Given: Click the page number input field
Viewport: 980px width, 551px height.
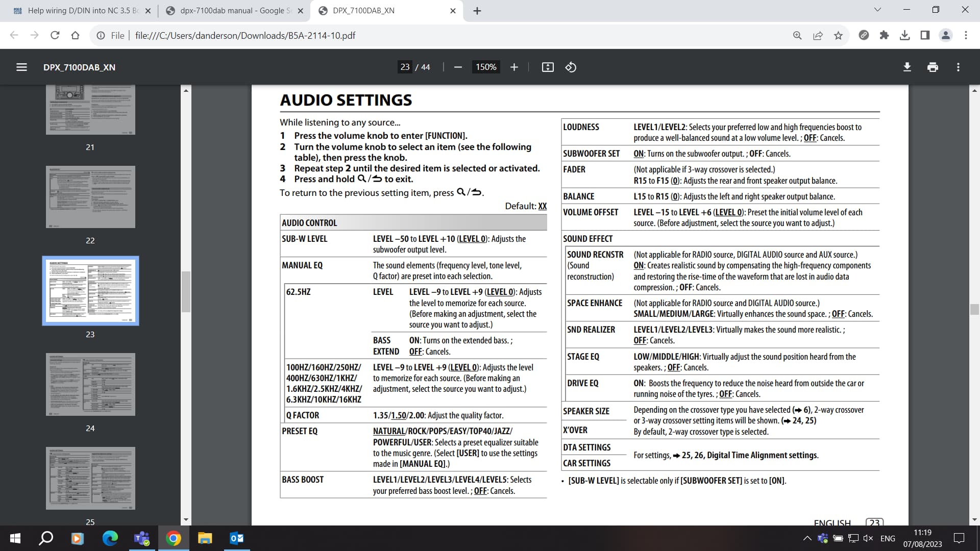Looking at the screenshot, I should click(405, 67).
